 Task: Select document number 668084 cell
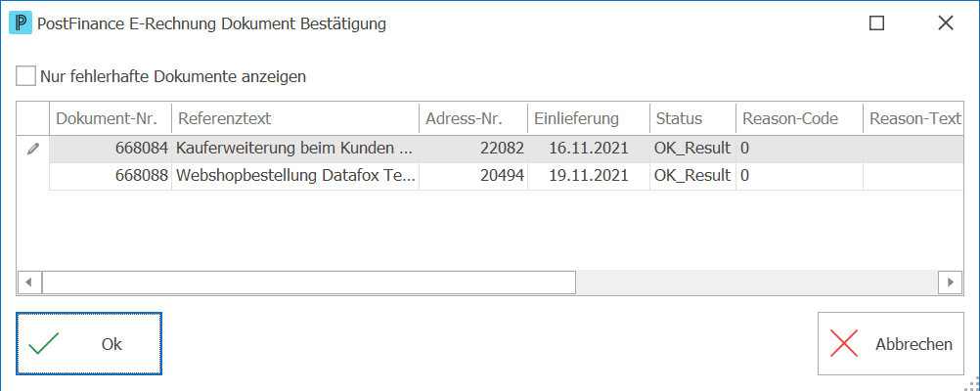[111, 150]
